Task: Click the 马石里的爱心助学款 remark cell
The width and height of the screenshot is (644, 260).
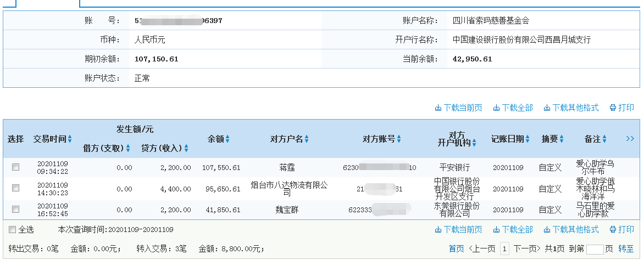Action: click(595, 210)
